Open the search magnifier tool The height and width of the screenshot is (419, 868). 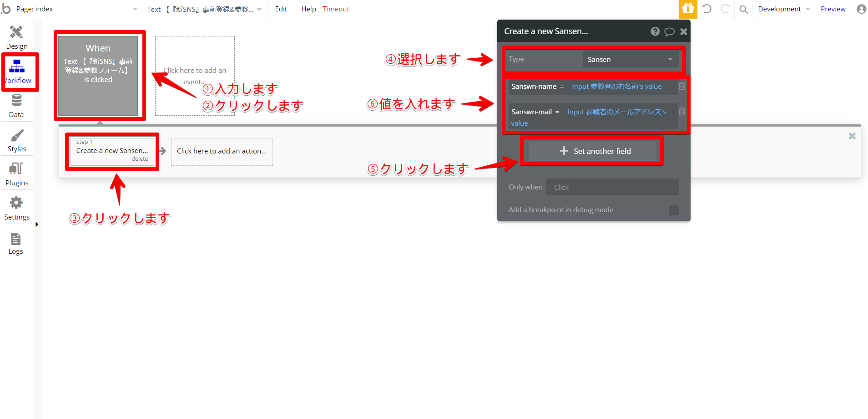coord(743,9)
